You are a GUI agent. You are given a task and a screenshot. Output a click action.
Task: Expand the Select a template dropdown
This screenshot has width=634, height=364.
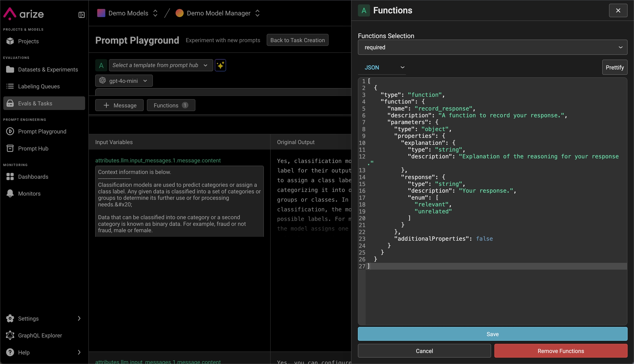[161, 65]
